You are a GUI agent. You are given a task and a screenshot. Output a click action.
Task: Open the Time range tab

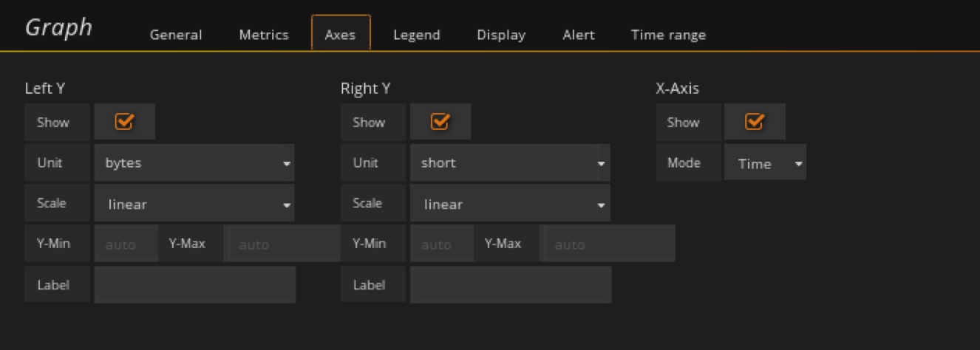coord(668,35)
